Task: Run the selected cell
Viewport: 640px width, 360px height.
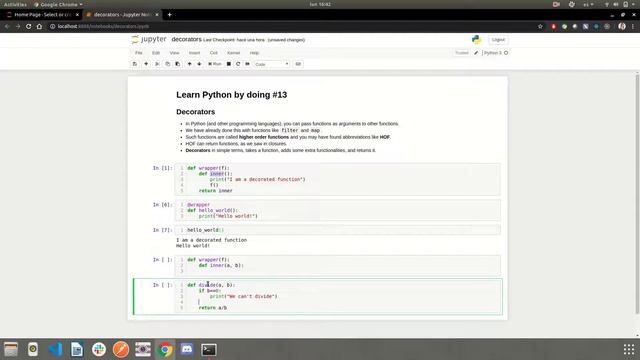Action: click(215, 64)
